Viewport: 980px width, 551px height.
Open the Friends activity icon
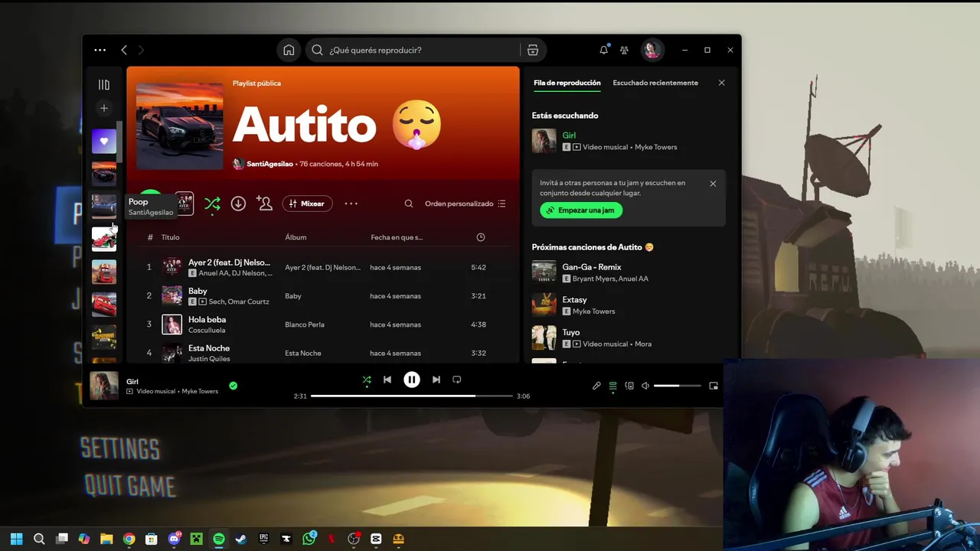624,51
